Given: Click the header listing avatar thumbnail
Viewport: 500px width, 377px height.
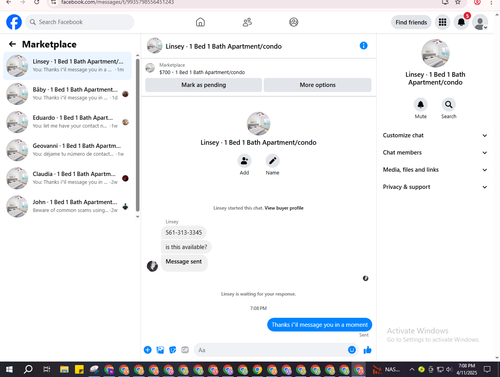Looking at the screenshot, I should 155,46.
